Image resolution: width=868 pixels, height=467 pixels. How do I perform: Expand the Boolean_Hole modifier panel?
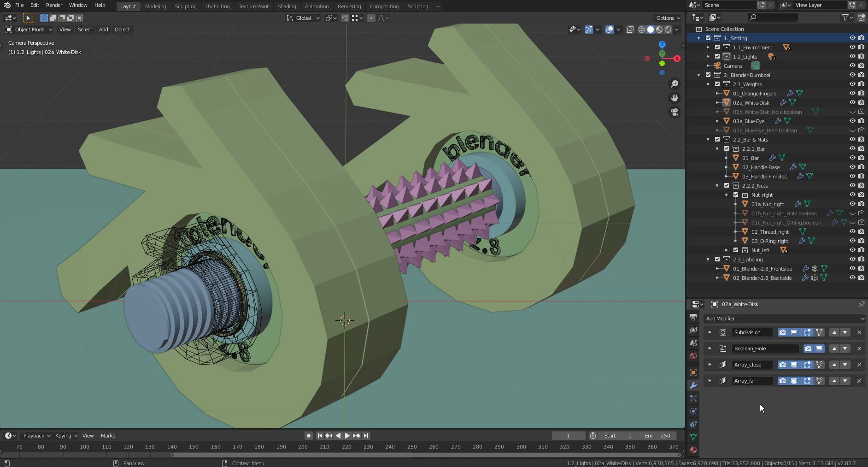click(x=710, y=349)
